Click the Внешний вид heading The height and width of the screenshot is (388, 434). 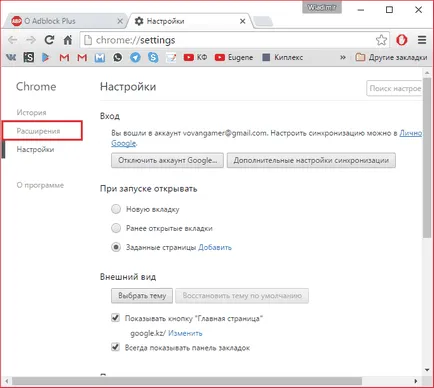pos(128,277)
